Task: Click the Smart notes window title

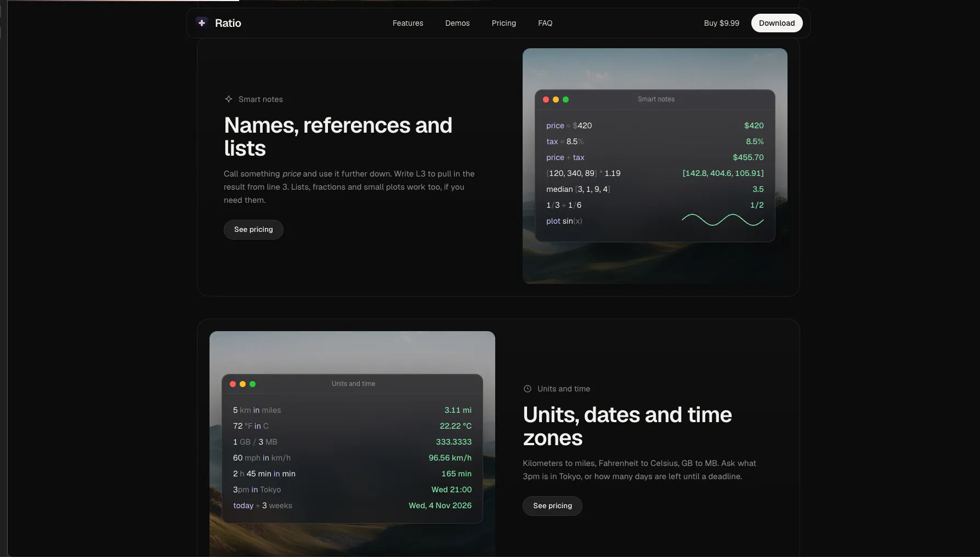Action: pos(656,99)
